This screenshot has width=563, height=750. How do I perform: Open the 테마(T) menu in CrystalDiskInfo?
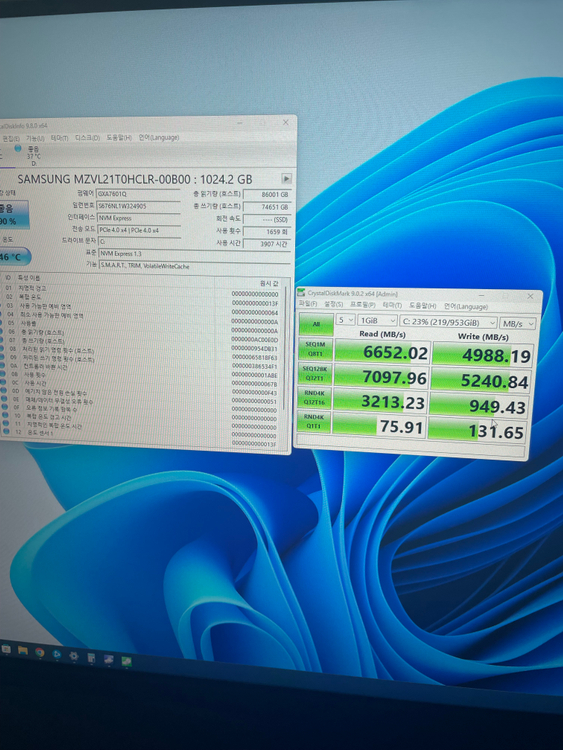(59, 138)
